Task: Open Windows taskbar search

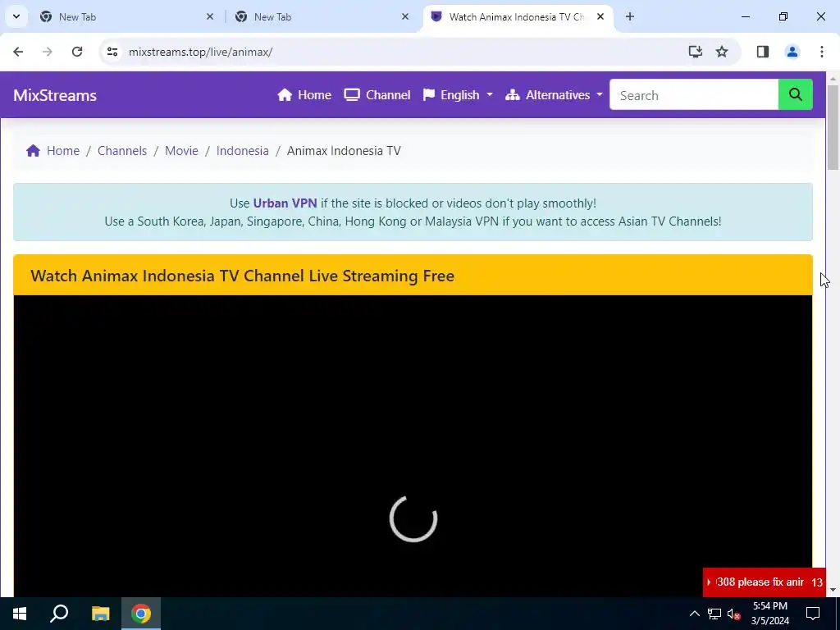Action: pos(59,614)
